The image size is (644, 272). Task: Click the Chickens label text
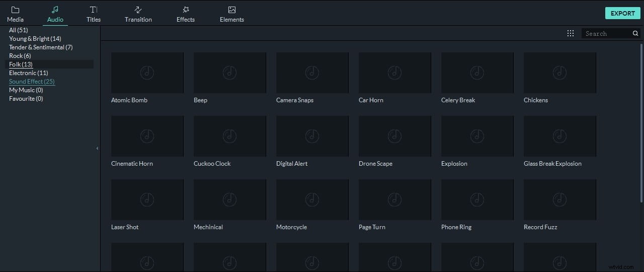click(536, 100)
